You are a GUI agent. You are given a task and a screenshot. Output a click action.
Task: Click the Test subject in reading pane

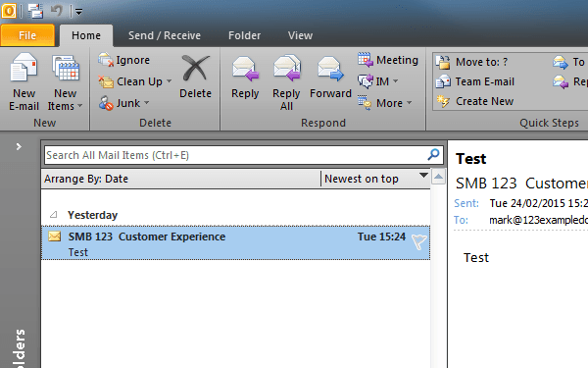click(x=471, y=159)
